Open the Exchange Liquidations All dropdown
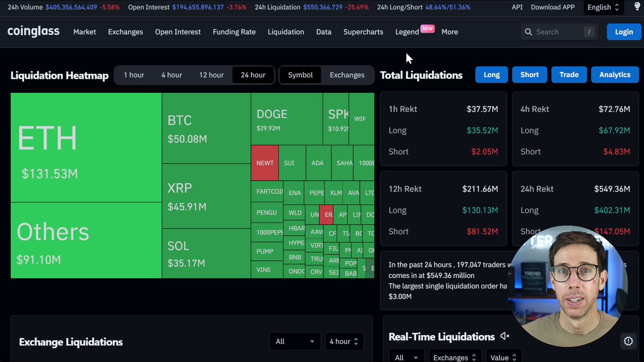644x362 pixels. (295, 342)
